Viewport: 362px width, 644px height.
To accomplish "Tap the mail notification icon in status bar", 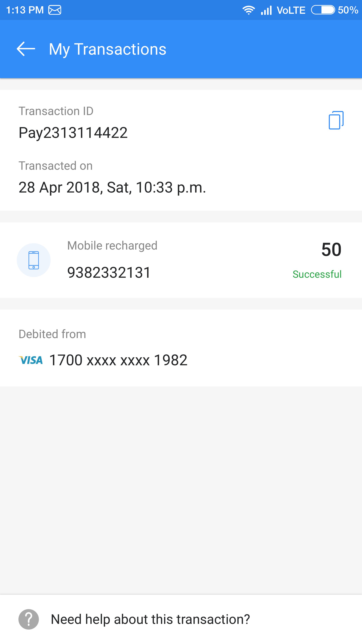I will pyautogui.click(x=55, y=10).
